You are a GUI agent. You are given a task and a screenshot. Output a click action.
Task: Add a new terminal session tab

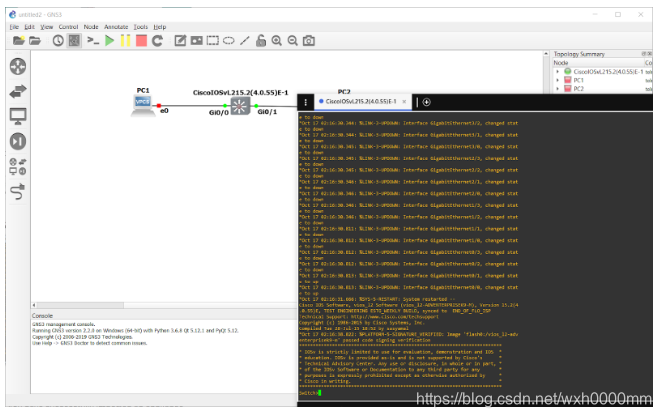(x=427, y=102)
